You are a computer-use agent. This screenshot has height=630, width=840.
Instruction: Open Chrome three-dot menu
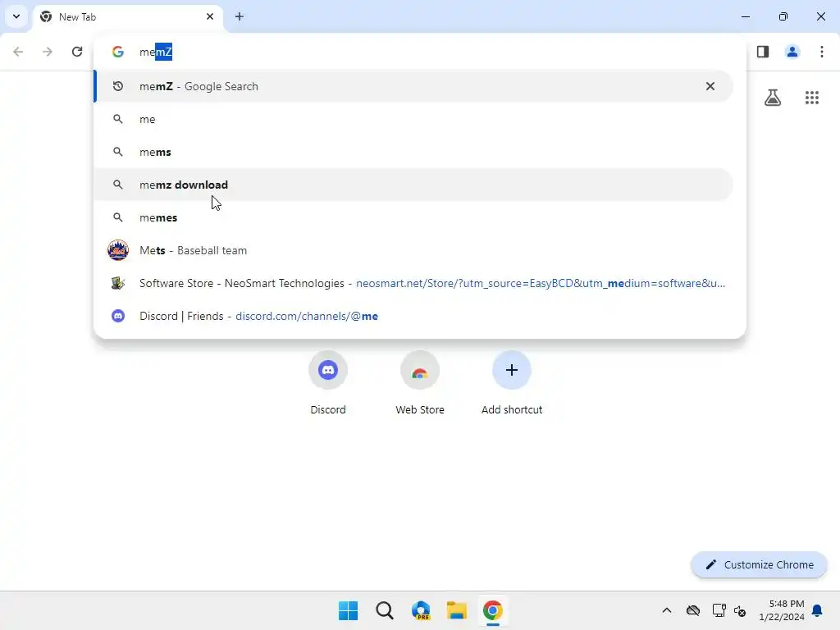[x=822, y=52]
